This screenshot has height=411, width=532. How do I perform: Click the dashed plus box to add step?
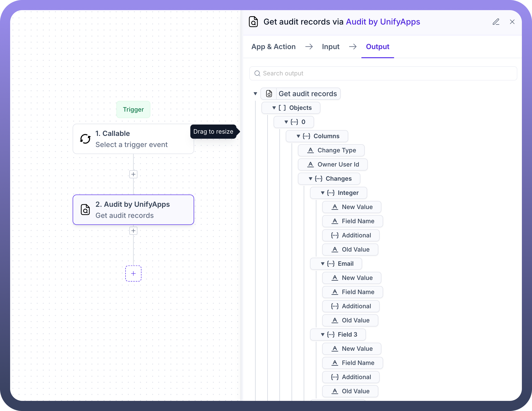coord(133,274)
